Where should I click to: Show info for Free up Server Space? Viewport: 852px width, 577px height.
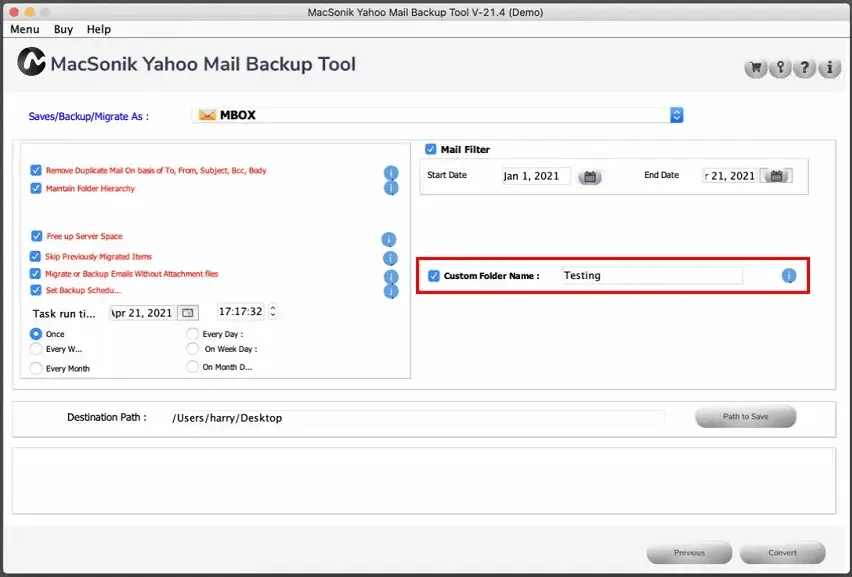click(x=389, y=239)
